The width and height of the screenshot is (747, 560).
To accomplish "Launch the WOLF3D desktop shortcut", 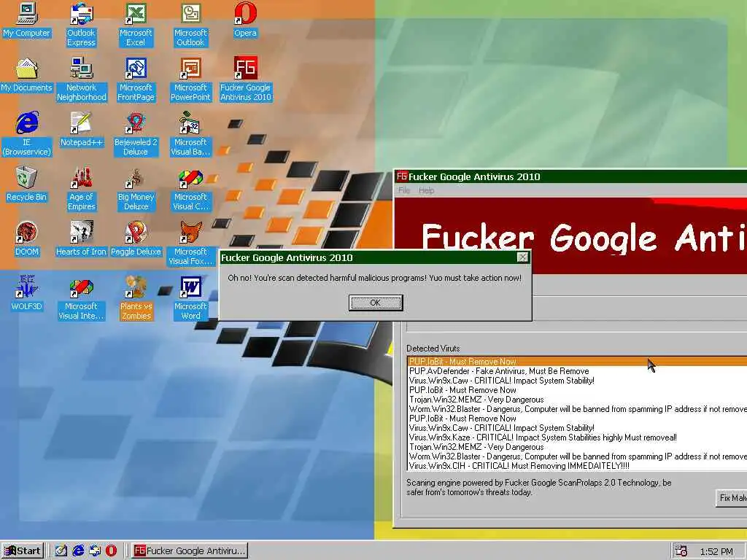I will (27, 293).
